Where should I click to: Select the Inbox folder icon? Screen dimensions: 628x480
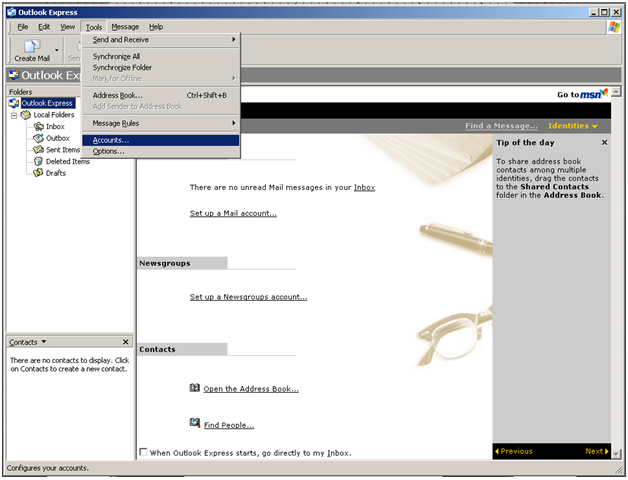39,127
